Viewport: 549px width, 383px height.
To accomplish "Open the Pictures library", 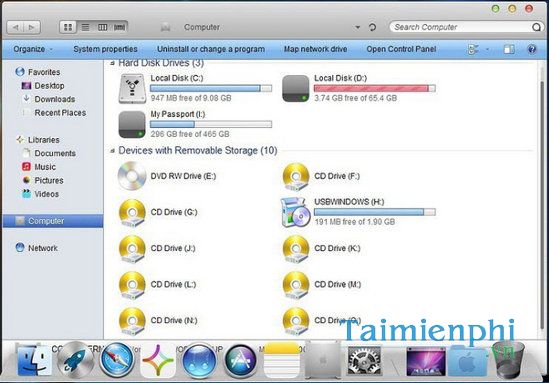I will [x=42, y=181].
